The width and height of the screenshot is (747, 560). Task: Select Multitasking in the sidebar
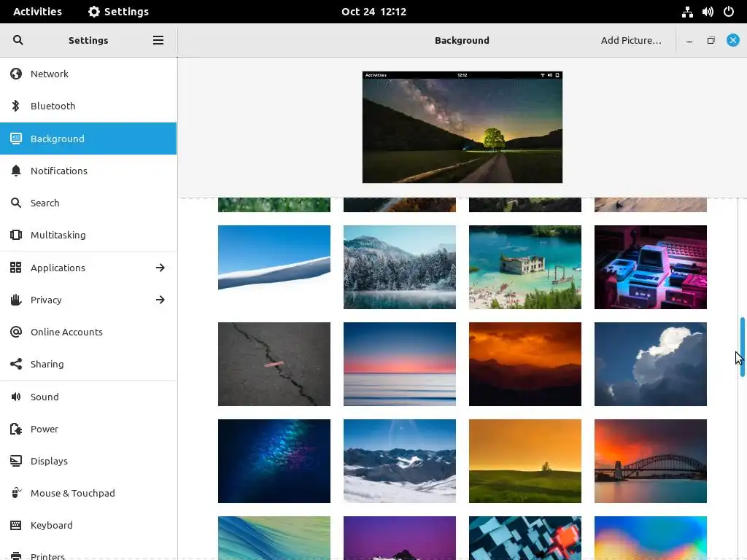88,235
